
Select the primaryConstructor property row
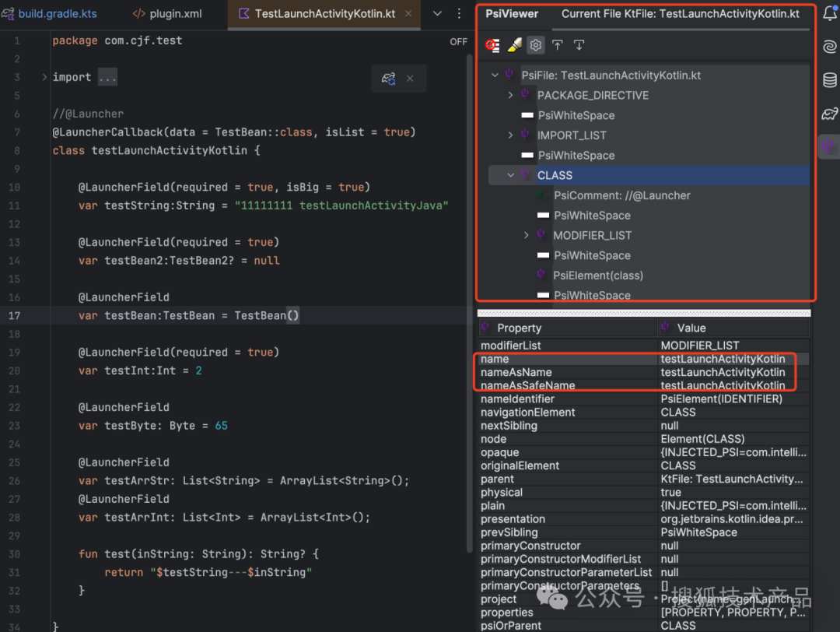(x=643, y=546)
